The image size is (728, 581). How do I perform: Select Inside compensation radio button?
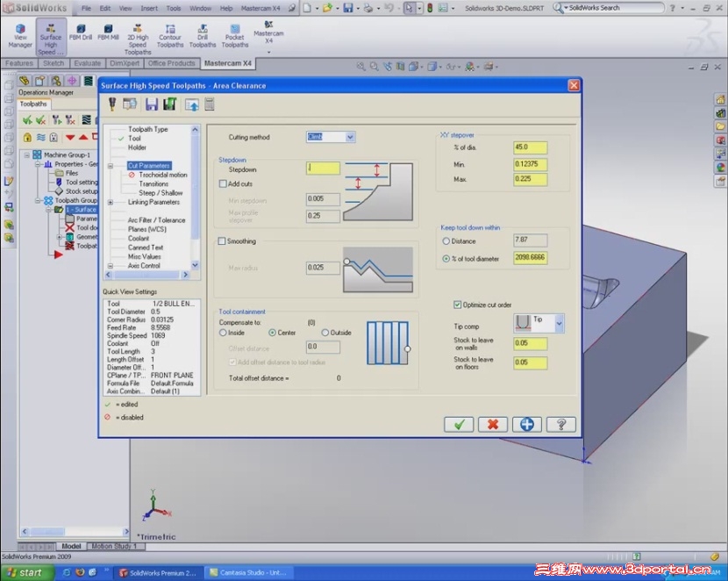[x=223, y=333]
